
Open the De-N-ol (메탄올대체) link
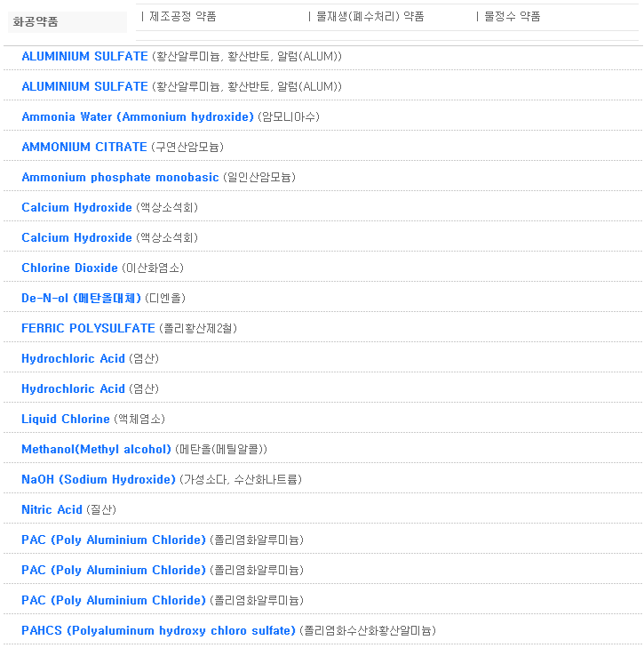pyautogui.click(x=81, y=298)
